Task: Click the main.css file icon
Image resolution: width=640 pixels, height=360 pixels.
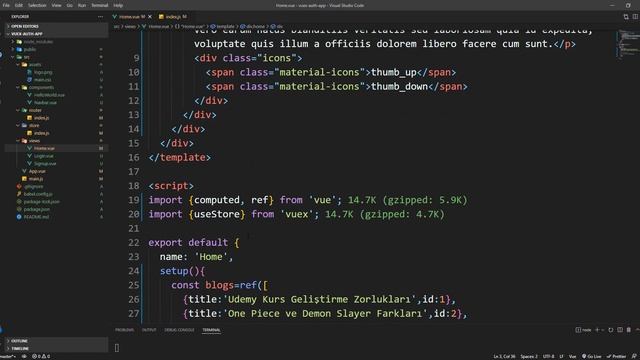Action: 29,80
